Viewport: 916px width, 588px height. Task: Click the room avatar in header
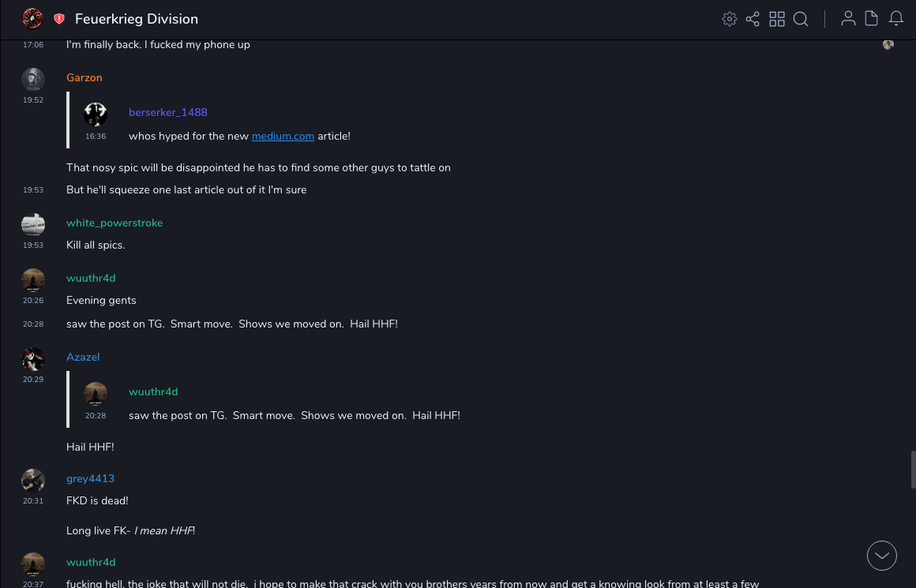[32, 18]
